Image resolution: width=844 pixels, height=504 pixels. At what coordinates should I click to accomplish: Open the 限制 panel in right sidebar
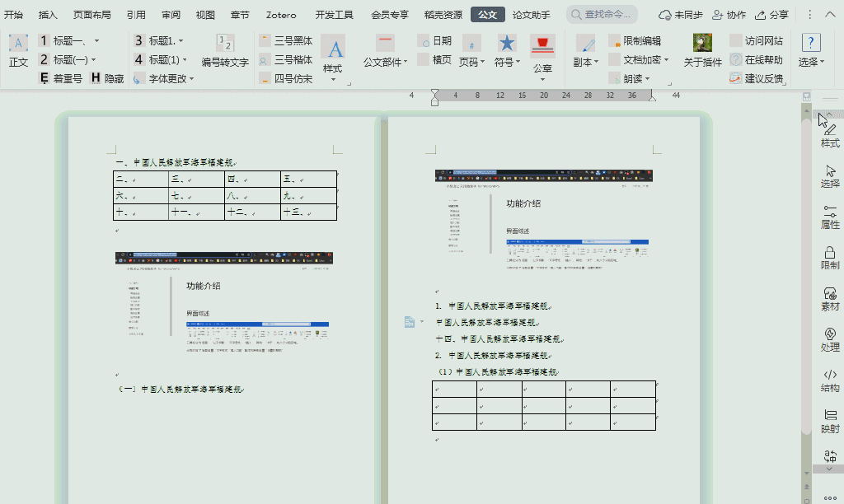(x=830, y=258)
